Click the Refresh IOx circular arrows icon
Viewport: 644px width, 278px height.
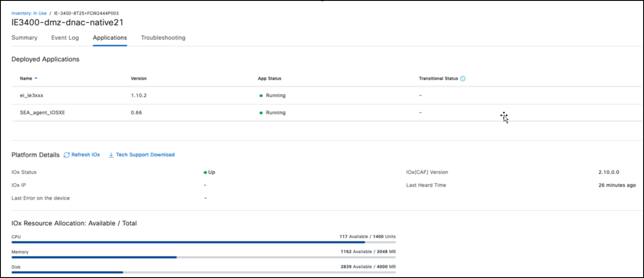pyautogui.click(x=66, y=155)
